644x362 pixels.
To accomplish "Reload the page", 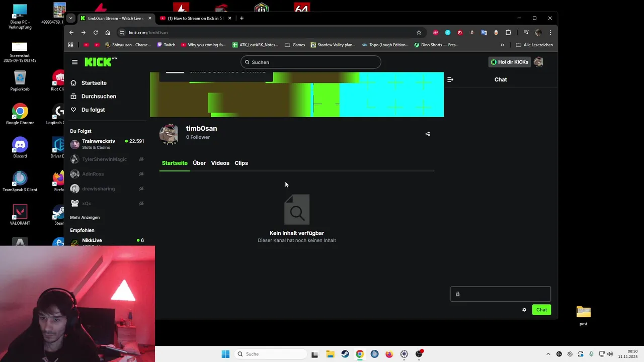I will (x=96, y=33).
